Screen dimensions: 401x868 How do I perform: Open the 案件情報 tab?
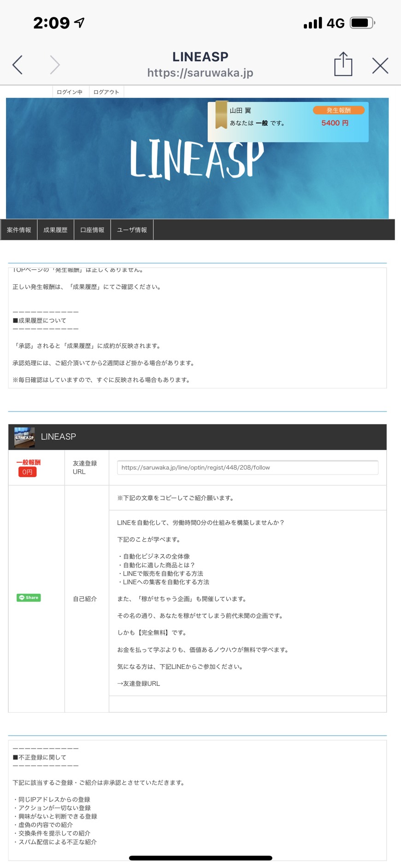19,230
